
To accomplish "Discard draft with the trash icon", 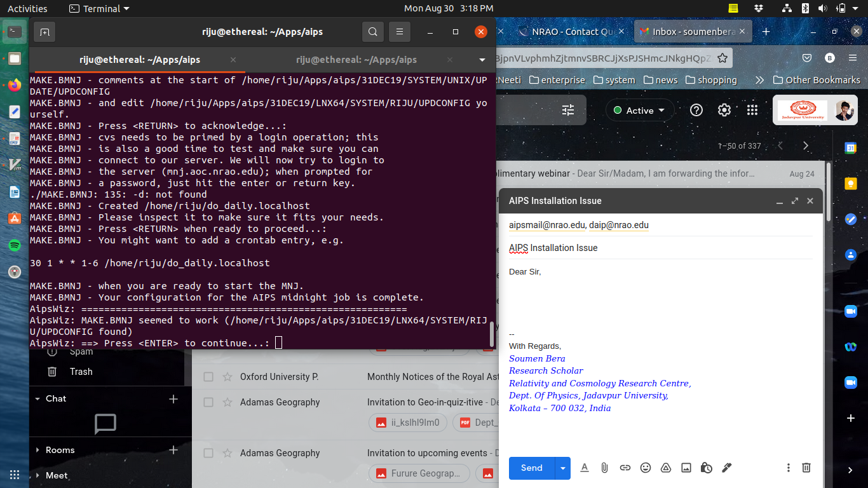I will pos(806,468).
